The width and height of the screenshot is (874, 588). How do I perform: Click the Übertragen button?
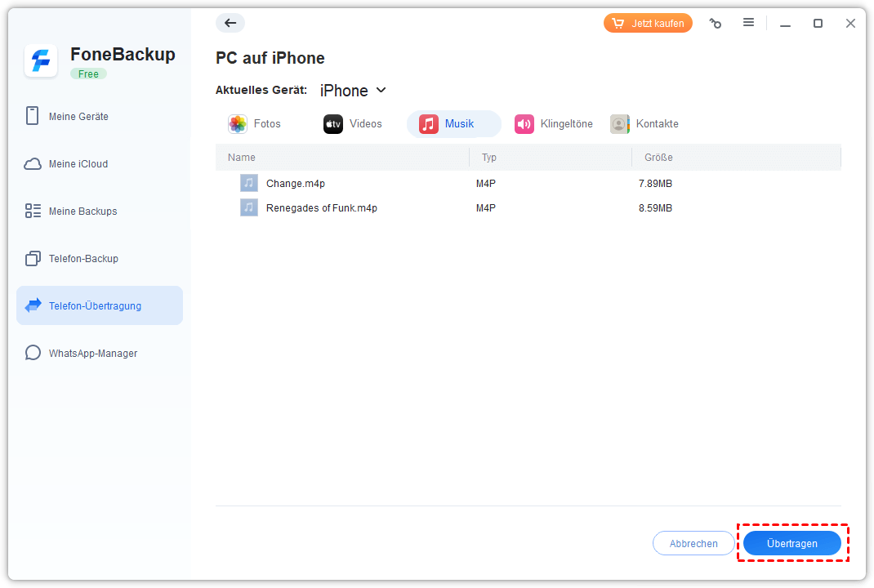(x=792, y=543)
